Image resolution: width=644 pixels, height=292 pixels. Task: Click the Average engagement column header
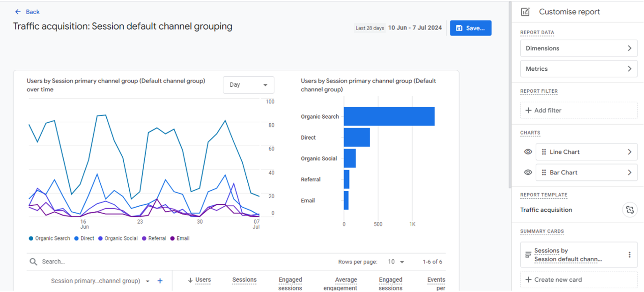click(x=341, y=284)
